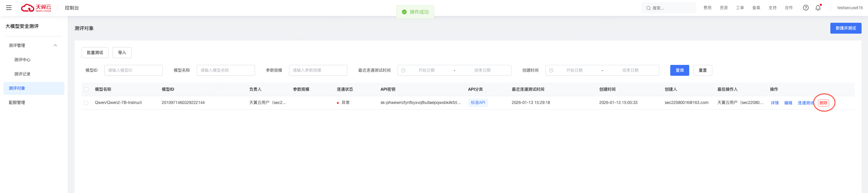Focus the 模型ID input field

coord(133,70)
